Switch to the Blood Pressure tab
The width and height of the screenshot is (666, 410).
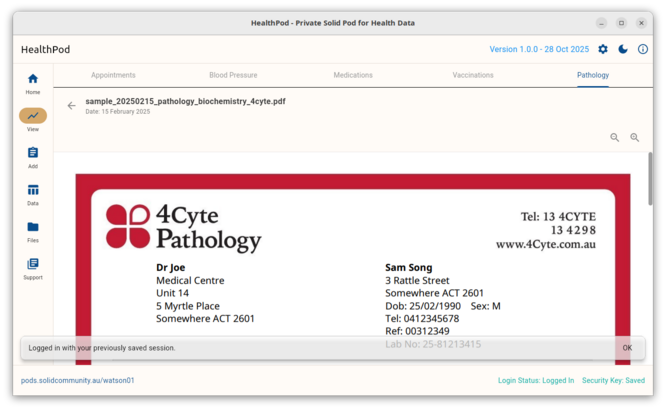pos(233,75)
